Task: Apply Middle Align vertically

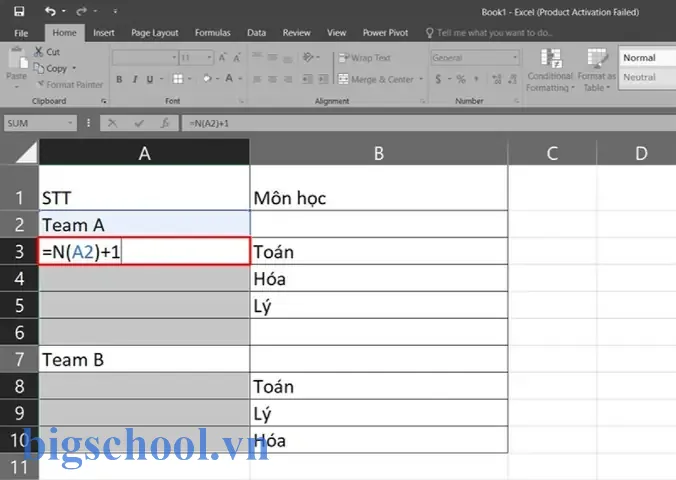Action: (272, 56)
